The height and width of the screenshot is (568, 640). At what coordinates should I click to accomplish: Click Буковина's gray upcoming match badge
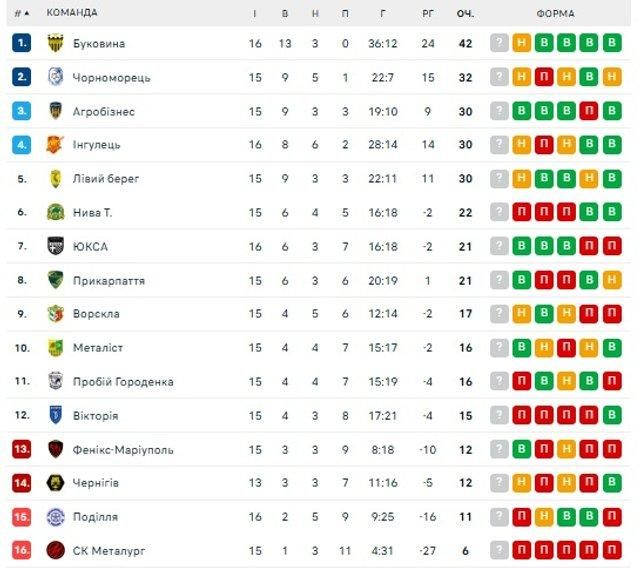(499, 43)
